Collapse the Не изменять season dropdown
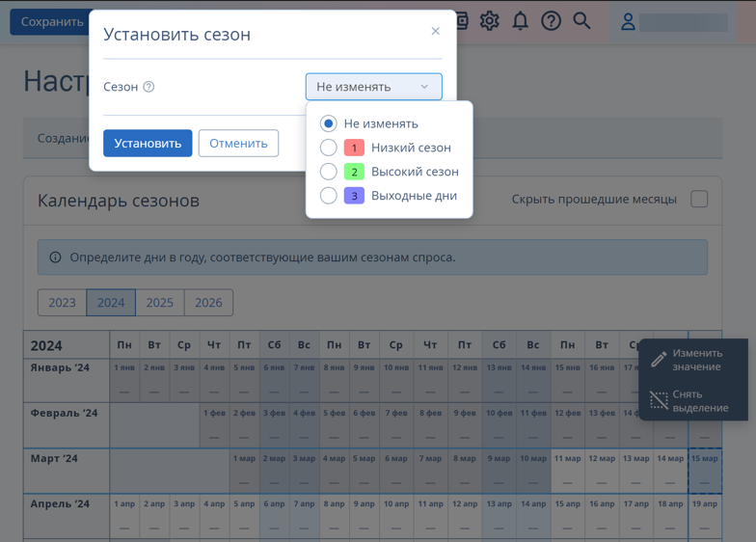This screenshot has width=756, height=542. (x=374, y=87)
